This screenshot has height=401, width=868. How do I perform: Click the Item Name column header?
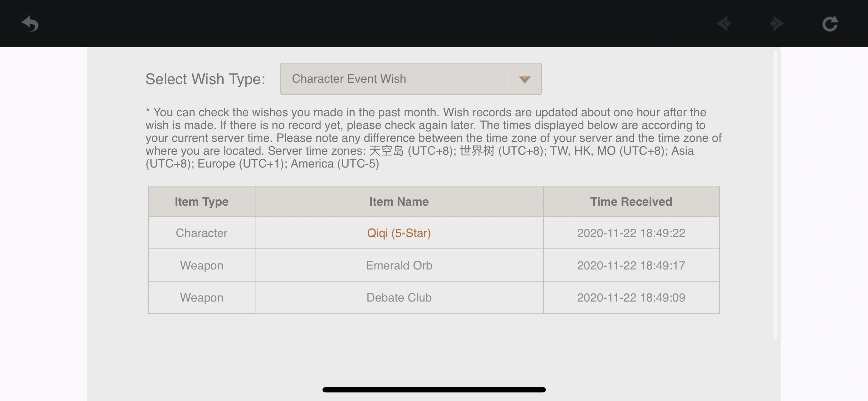pyautogui.click(x=399, y=202)
